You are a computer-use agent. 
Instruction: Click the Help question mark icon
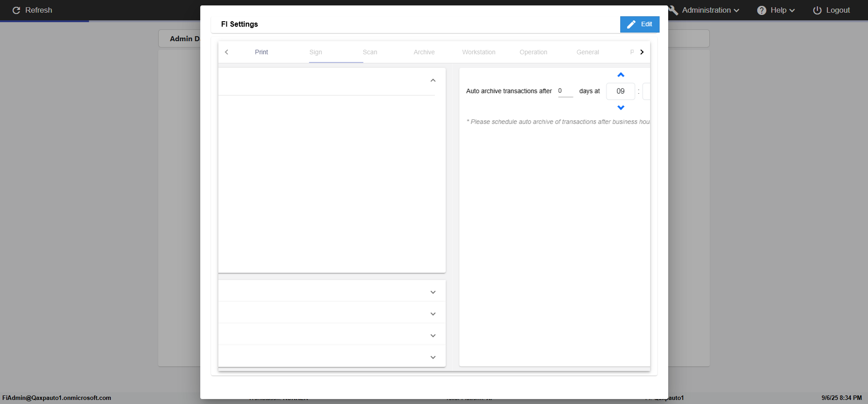(x=762, y=10)
